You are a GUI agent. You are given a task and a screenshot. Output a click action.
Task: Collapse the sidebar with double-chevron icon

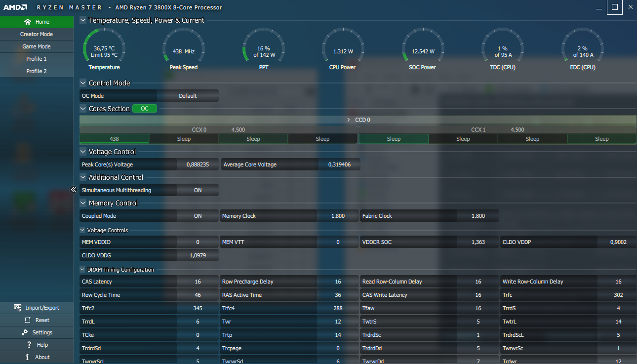[x=73, y=190]
